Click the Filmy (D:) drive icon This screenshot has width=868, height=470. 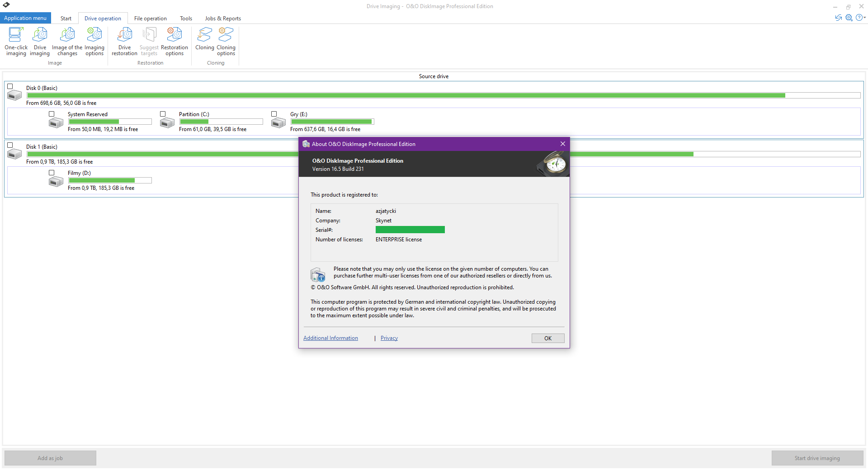pos(56,181)
